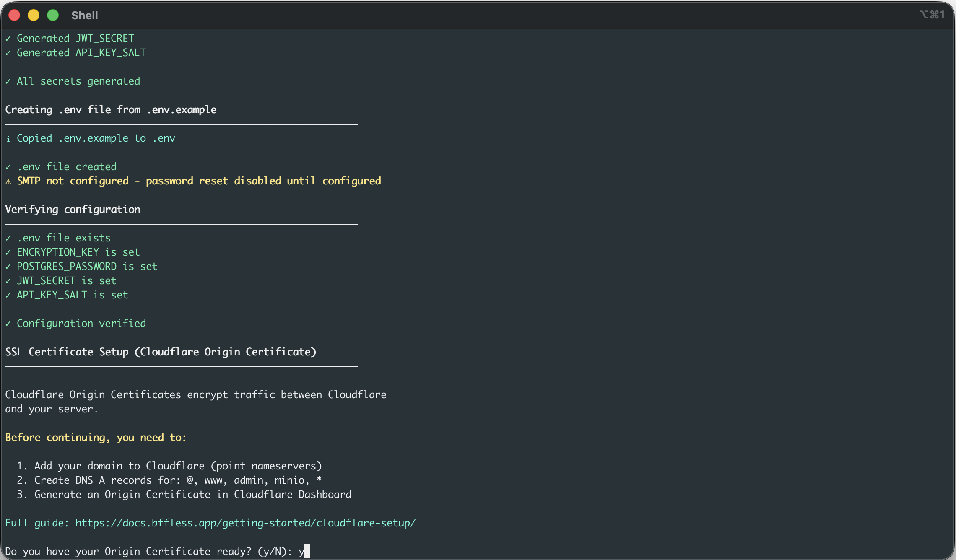Click the POSTGRES_PASSWORD is set line
Image resolution: width=956 pixels, height=560 pixels.
87,267
